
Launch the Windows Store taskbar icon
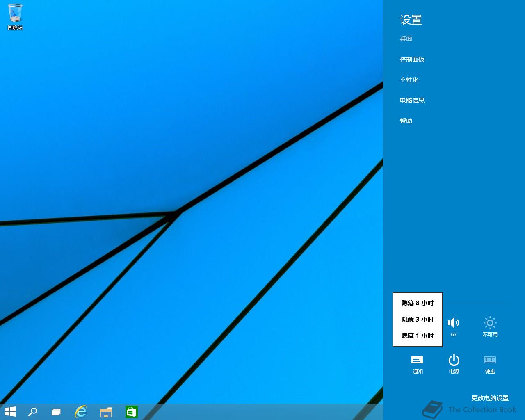(x=131, y=412)
